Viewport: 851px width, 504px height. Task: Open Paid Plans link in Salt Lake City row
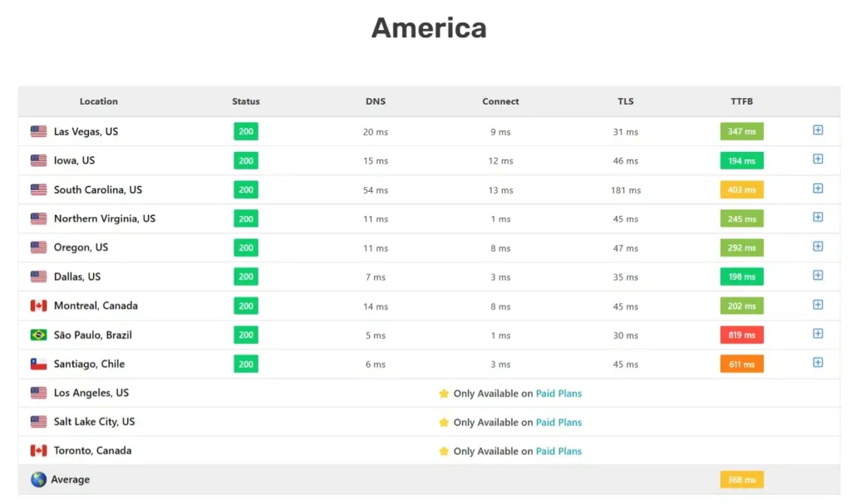(x=558, y=422)
